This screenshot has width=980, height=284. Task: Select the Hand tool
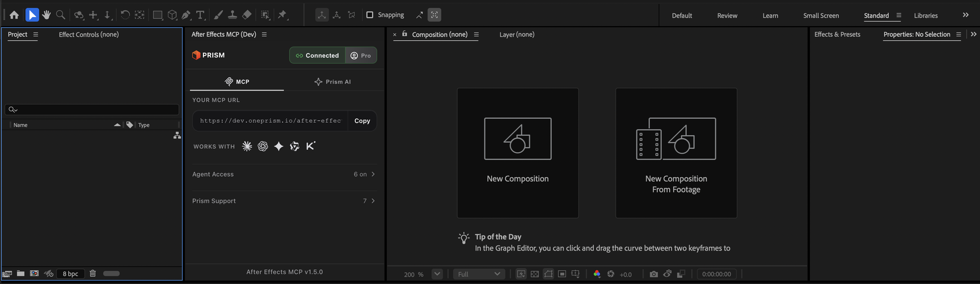(47, 15)
